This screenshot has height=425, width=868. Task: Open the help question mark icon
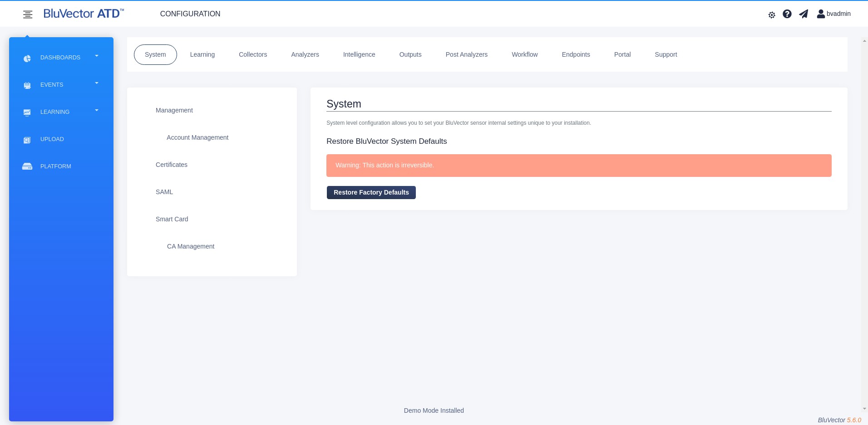click(787, 14)
